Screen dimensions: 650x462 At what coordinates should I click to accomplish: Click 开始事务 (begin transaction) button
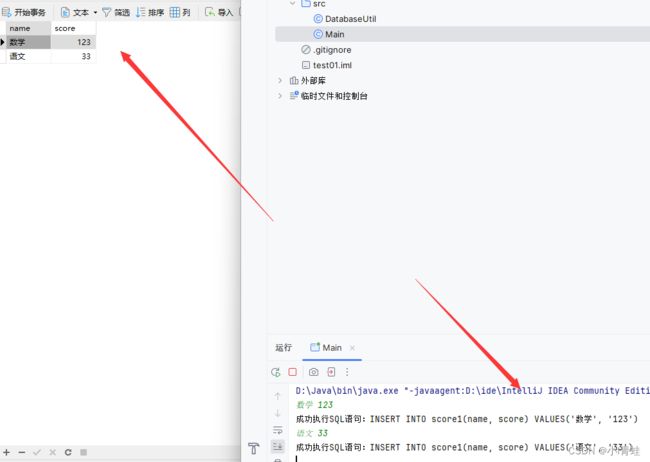(x=24, y=12)
